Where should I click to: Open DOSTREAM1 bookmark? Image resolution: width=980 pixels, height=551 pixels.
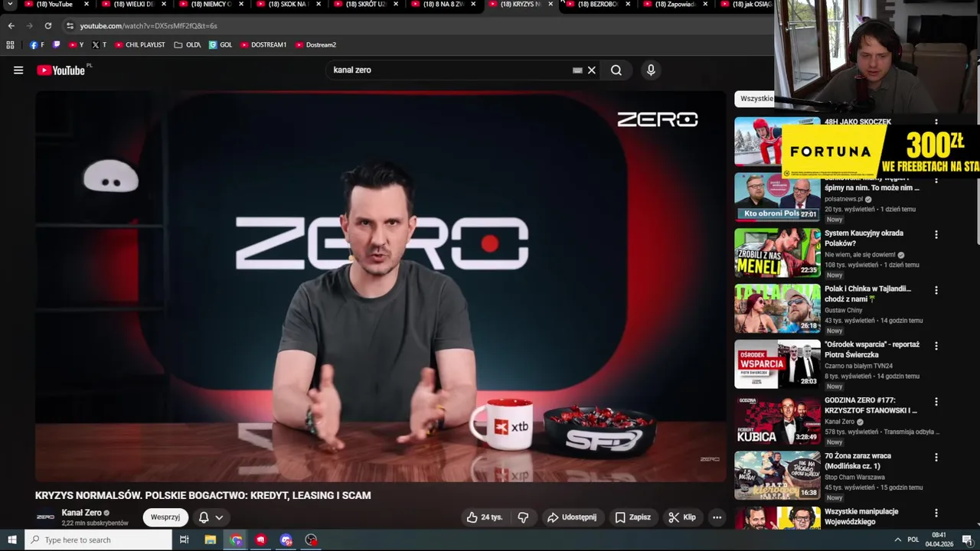(x=263, y=45)
